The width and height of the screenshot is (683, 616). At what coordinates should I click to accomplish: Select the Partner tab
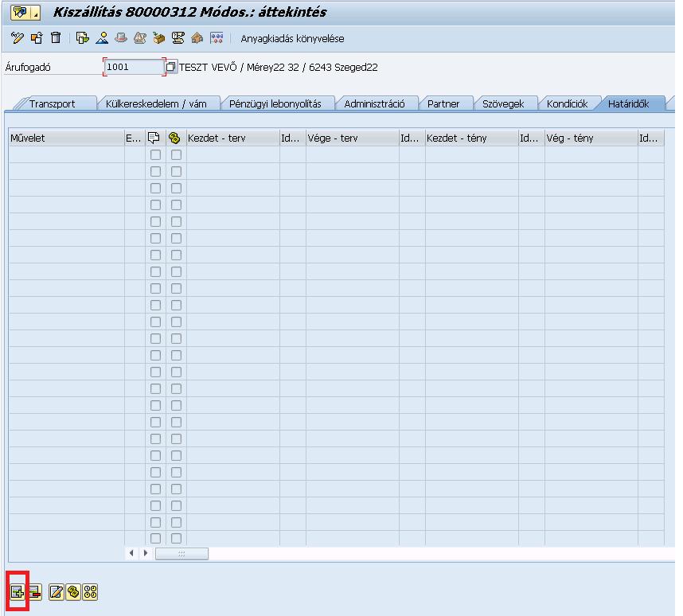pyautogui.click(x=443, y=103)
